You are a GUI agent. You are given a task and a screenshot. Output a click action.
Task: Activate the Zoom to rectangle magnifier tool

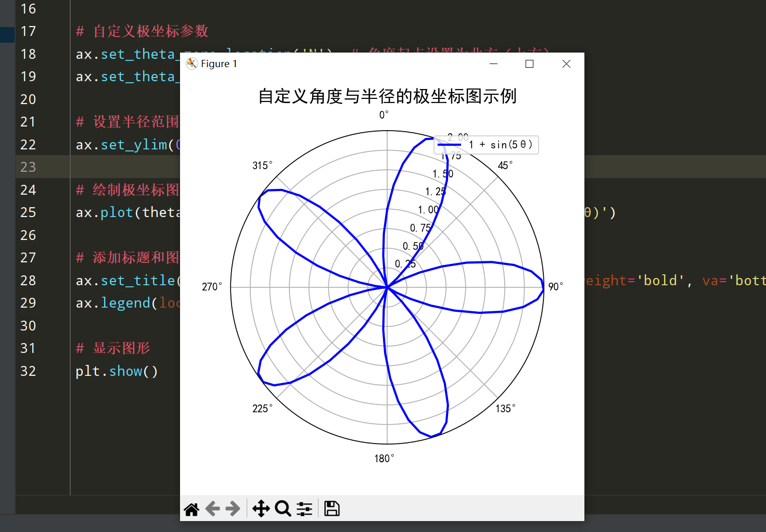point(283,509)
